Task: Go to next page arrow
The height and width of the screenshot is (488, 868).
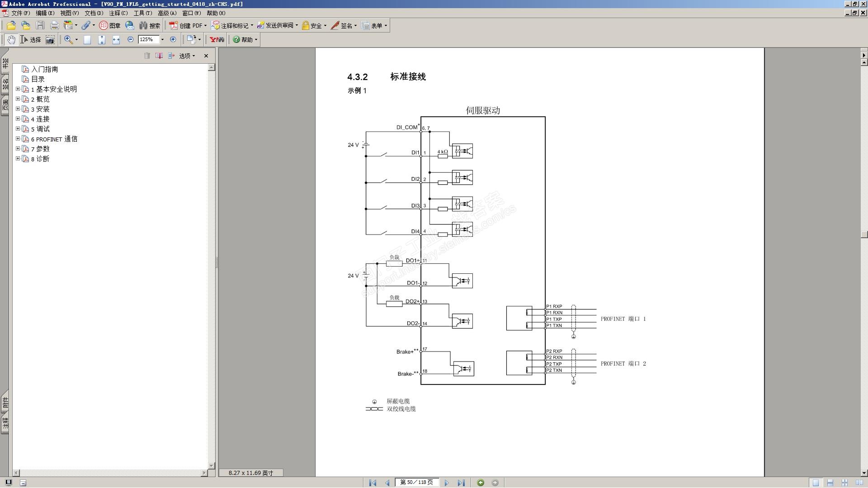Action: [x=447, y=483]
